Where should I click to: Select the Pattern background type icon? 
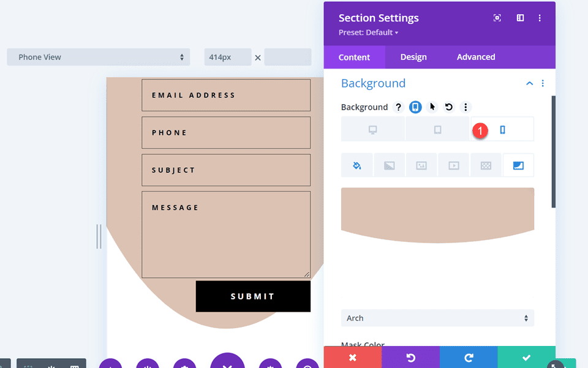[486, 165]
